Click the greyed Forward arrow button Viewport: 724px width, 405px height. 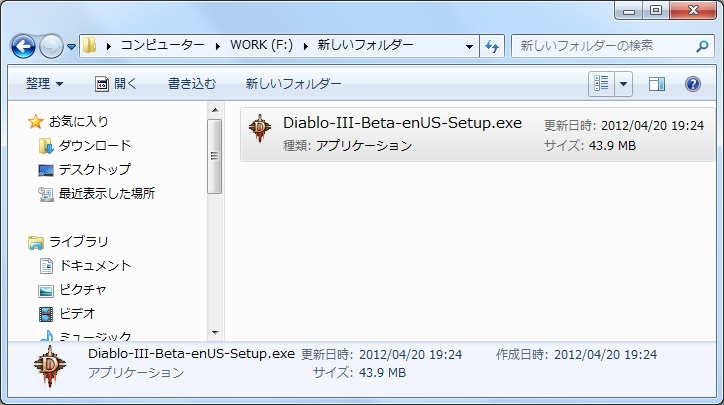[x=51, y=46]
